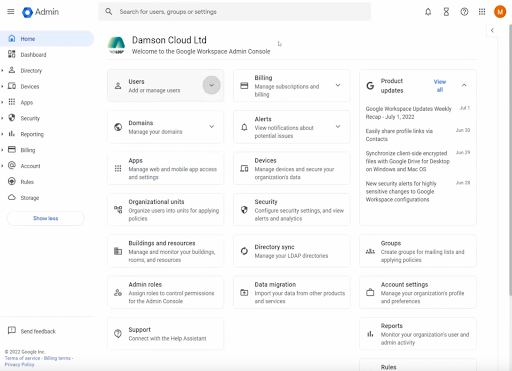Open the main hamburger menu
The image size is (512, 371).
point(11,12)
